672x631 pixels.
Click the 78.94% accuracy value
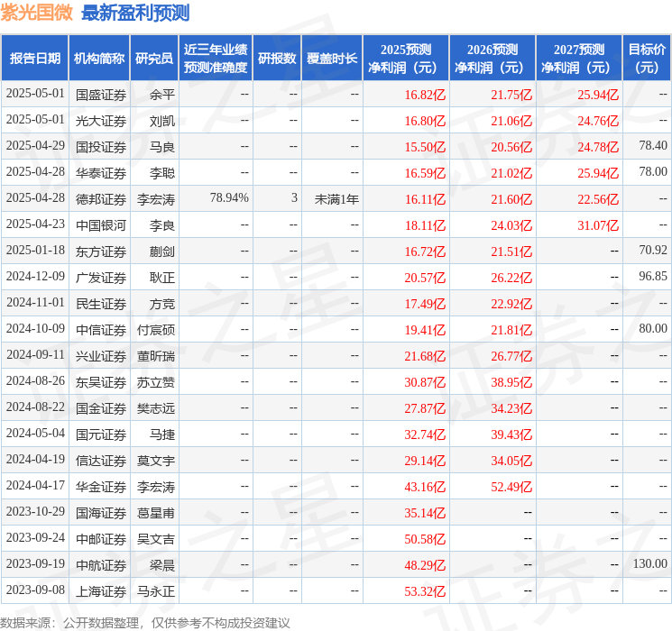pyautogui.click(x=229, y=198)
